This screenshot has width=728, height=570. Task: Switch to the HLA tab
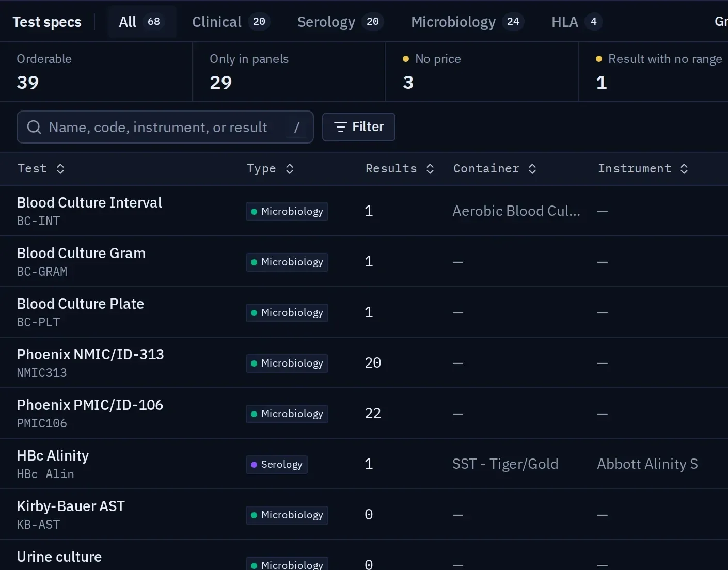tap(577, 22)
